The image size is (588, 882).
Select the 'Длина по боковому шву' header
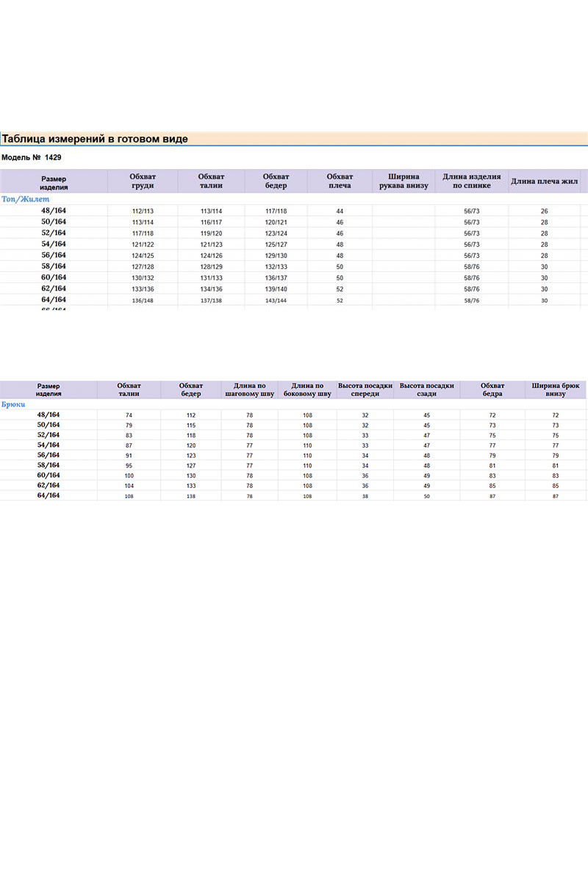pos(307,390)
